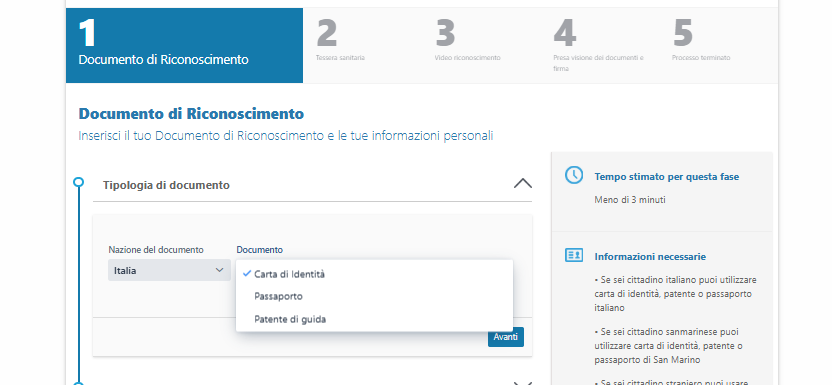Jump to step 4 Presa visione dei documenti

coord(599,46)
